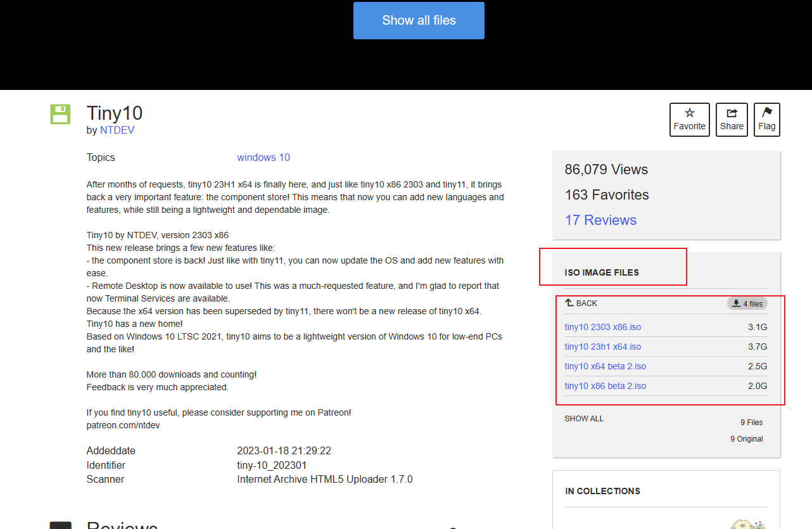Viewport: 812px width, 529px height.
Task: Click the Topics label
Action: point(101,158)
